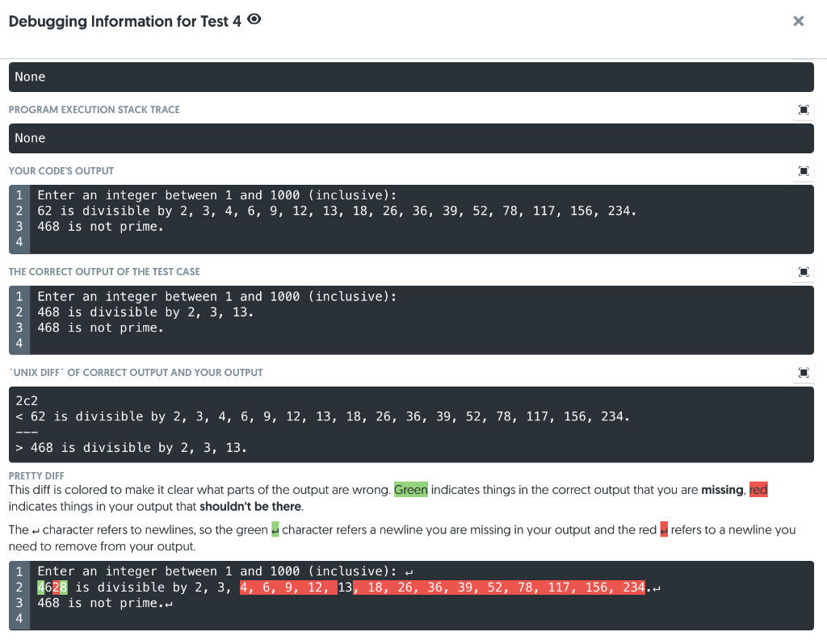Expand the Correct Output panel fullscreen
827x644 pixels.
[803, 272]
